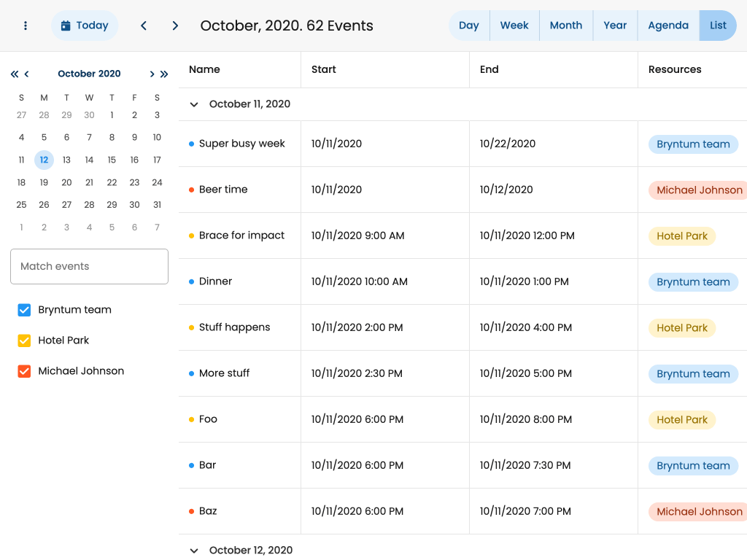Screen dimensions: 747x560
Task: Jump forward one year in mini calendar
Action: 164,74
